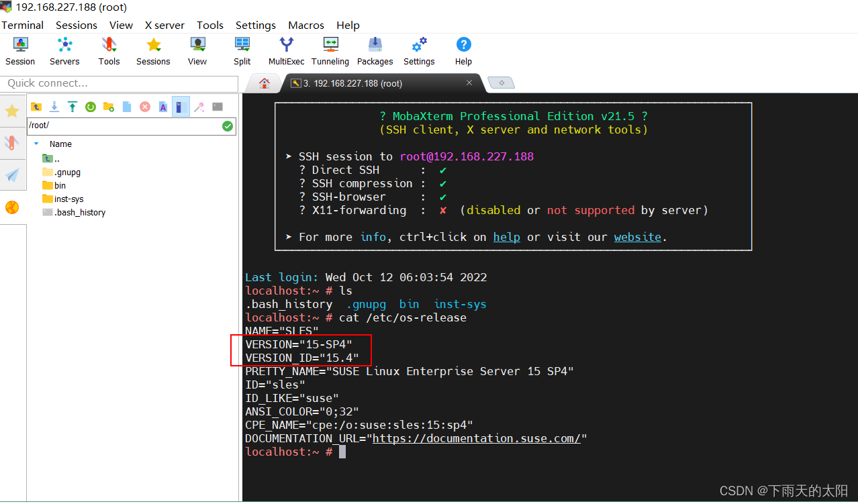858x504 pixels.
Task: Open the Settings menu
Action: tap(255, 25)
